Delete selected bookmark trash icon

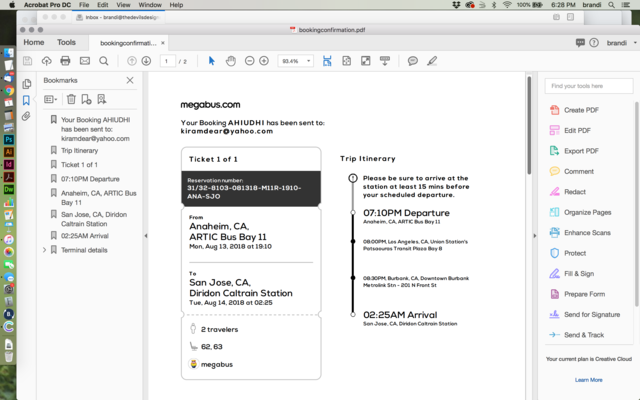[x=71, y=99]
